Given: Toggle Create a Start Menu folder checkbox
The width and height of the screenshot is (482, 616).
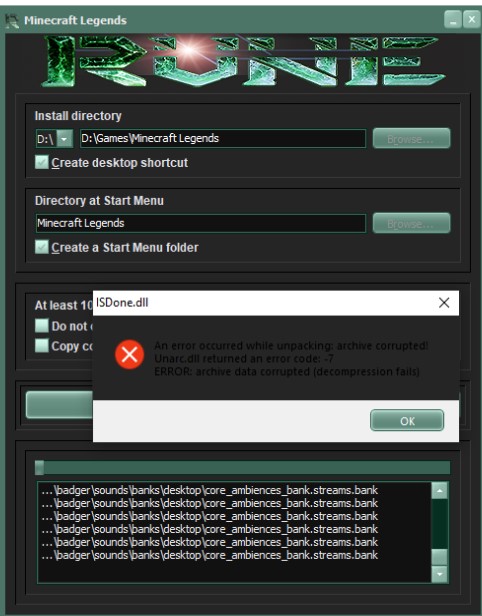Looking at the screenshot, I should (42, 247).
